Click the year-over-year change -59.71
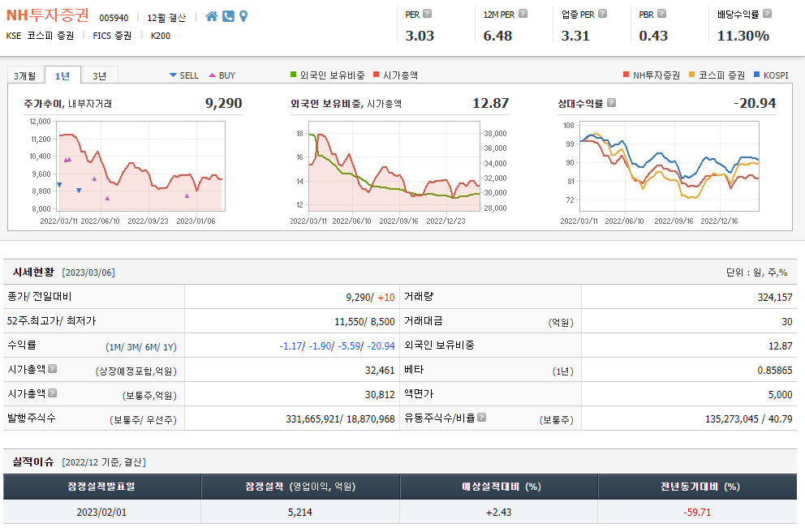This screenshot has width=805, height=532. (x=697, y=512)
